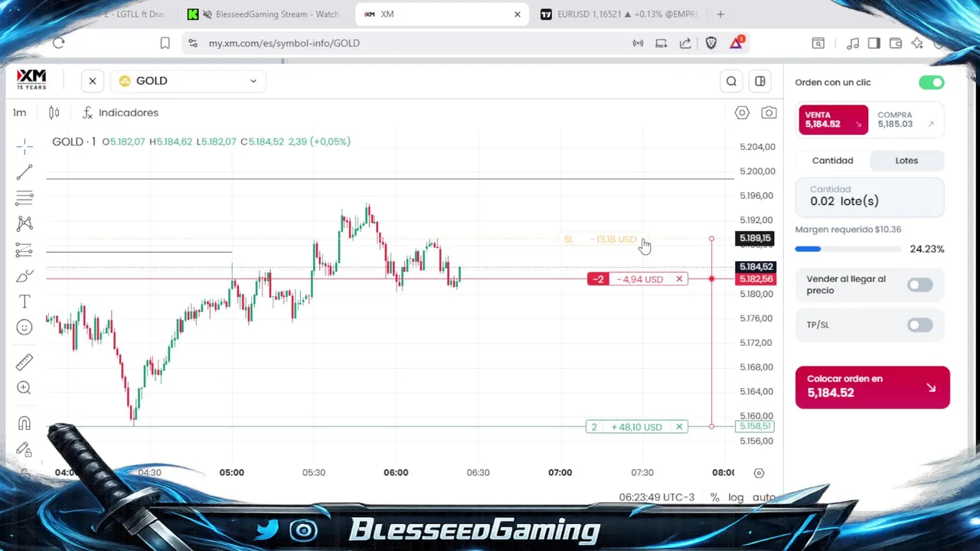
Task: Open the browser media music control icon
Action: [853, 44]
